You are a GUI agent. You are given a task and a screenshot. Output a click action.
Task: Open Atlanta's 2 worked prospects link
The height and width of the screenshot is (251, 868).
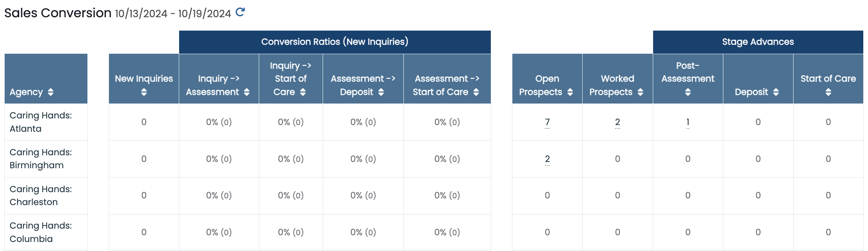(617, 122)
